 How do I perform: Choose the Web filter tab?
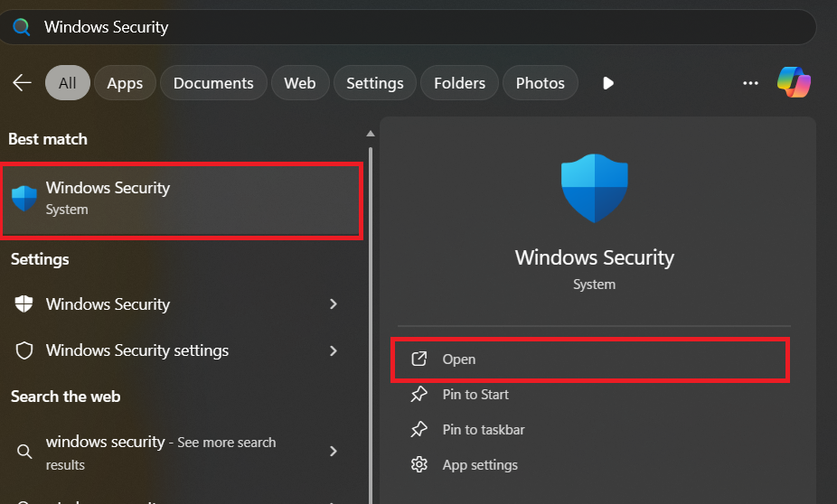coord(300,83)
